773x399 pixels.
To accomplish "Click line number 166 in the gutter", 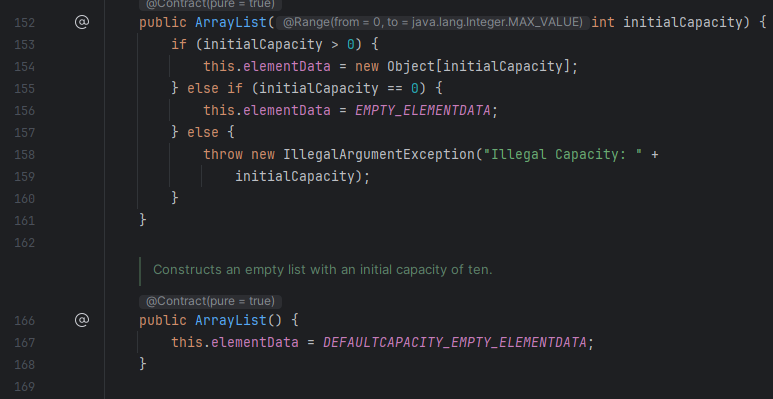I will [25, 321].
